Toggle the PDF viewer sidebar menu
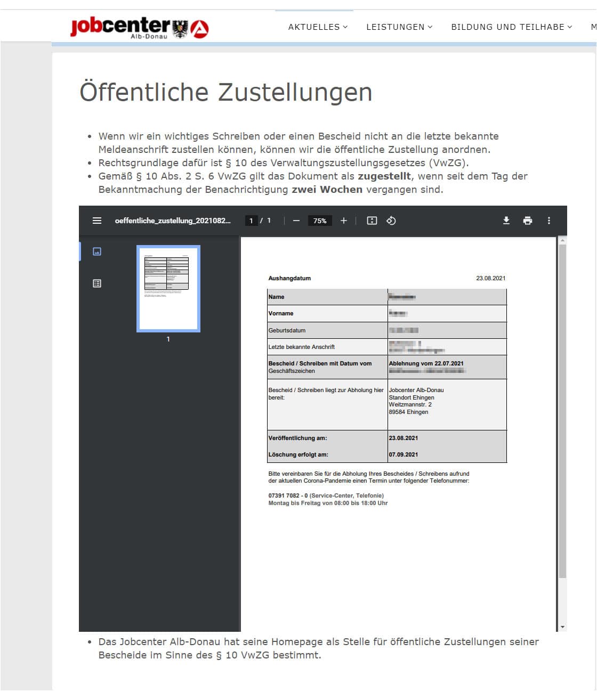 (x=97, y=221)
